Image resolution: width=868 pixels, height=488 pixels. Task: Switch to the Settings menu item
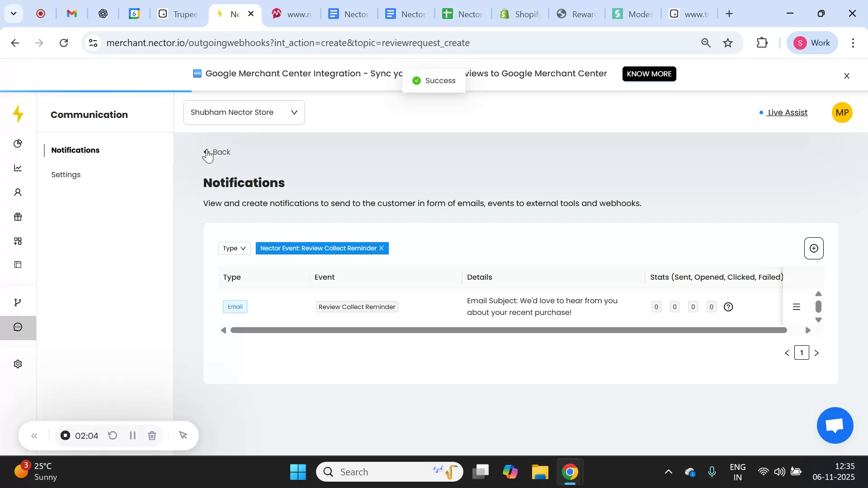66,174
